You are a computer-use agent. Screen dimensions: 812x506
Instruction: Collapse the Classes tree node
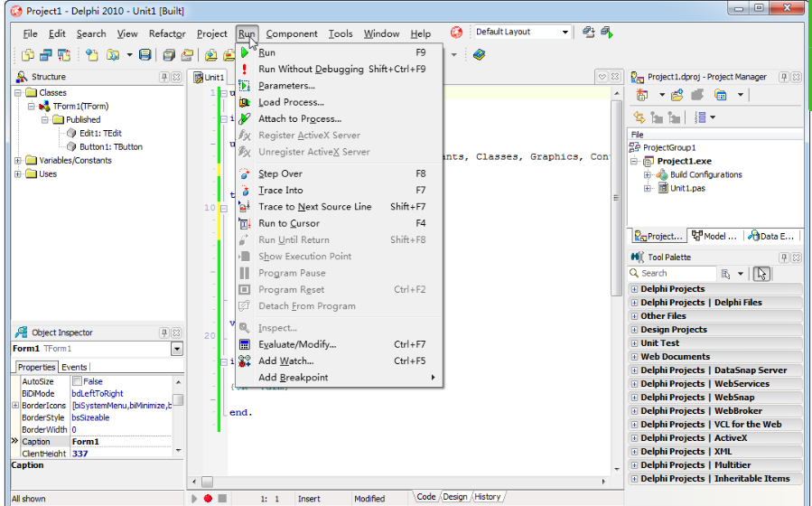click(x=18, y=93)
